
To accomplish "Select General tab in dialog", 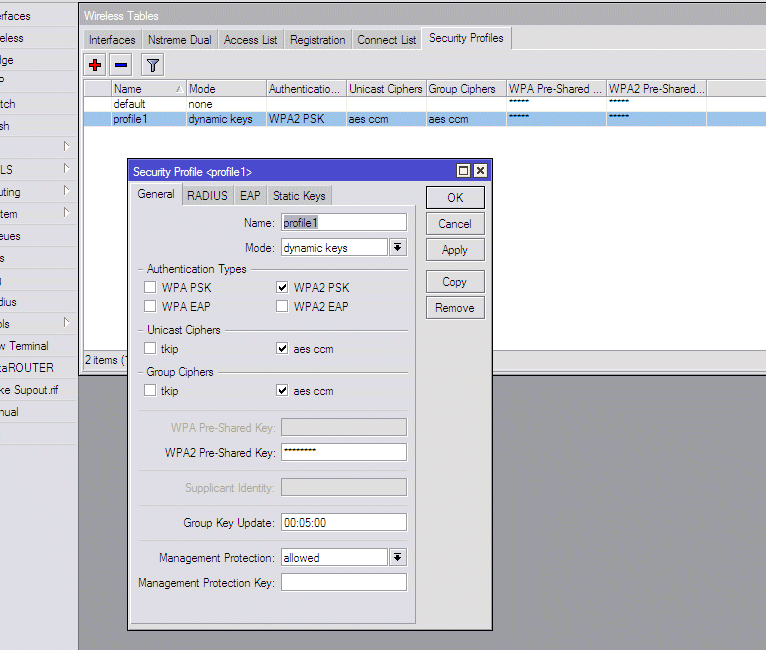I will 156,194.
